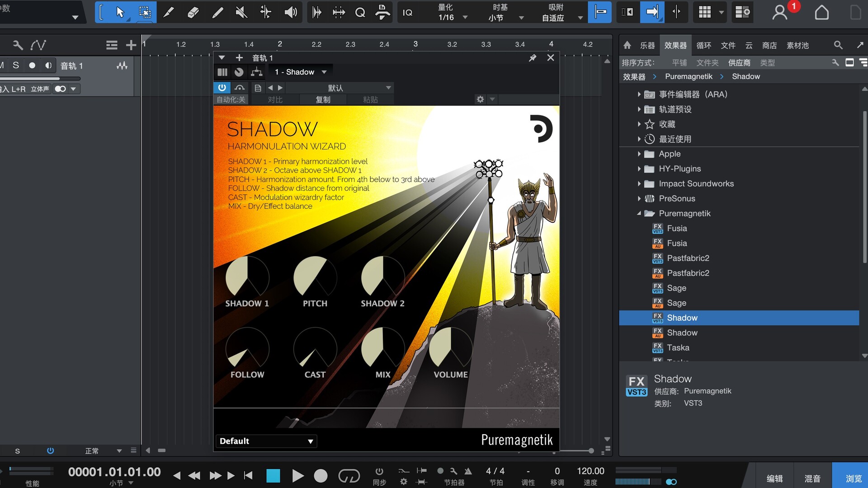Click Puremagnetik breadcrumb link

(x=689, y=76)
